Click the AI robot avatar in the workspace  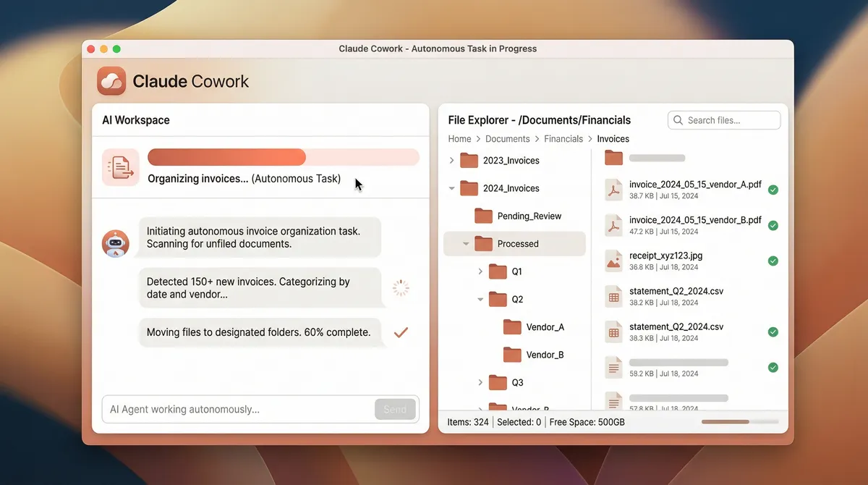pos(114,243)
